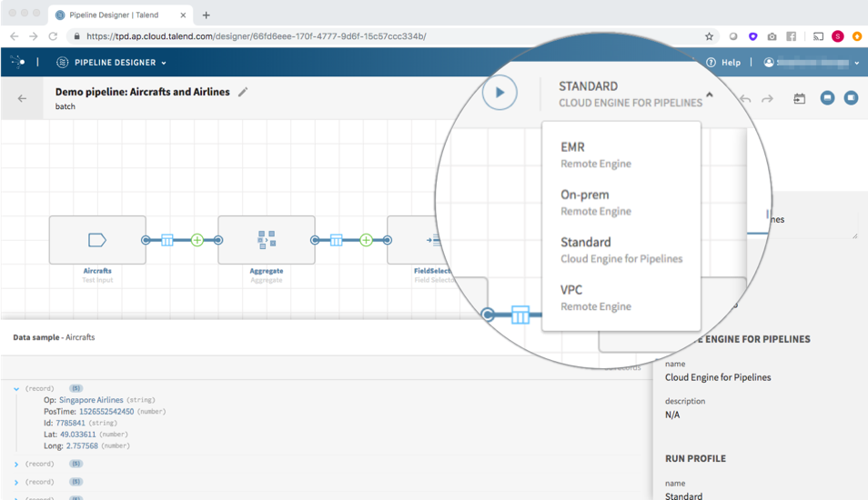Open data preview table after Aggregate node
This screenshot has height=500, width=868.
(336, 240)
